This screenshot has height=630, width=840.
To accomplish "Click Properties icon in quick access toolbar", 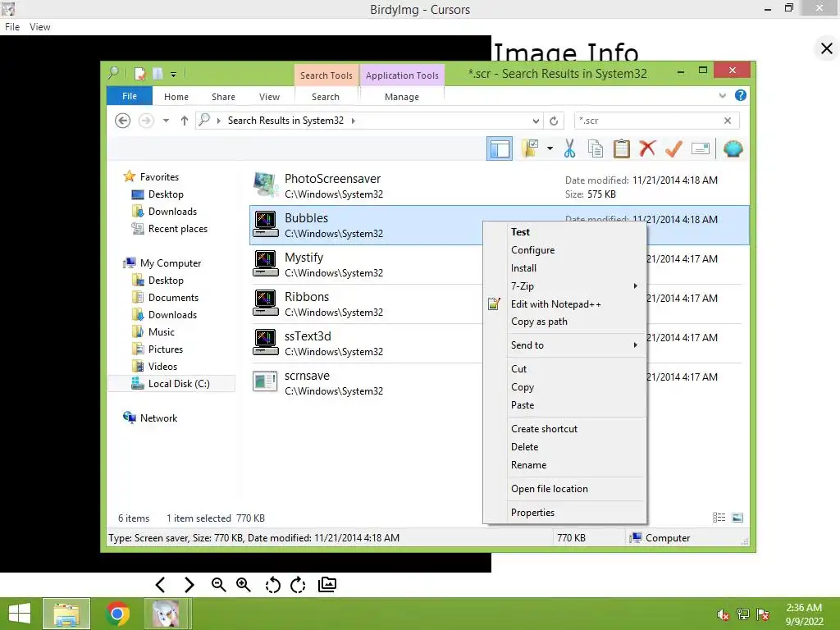I will tap(139, 74).
